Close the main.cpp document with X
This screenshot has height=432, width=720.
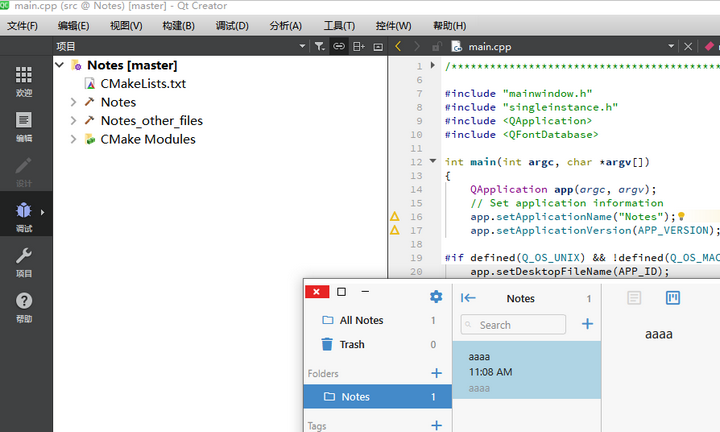pyautogui.click(x=688, y=46)
